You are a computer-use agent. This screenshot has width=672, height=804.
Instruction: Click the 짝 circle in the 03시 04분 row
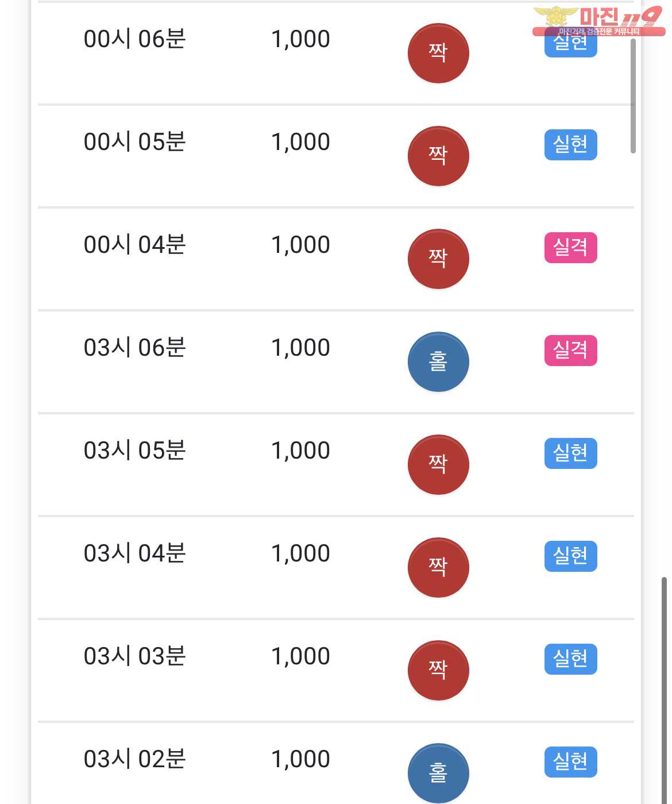438,568
